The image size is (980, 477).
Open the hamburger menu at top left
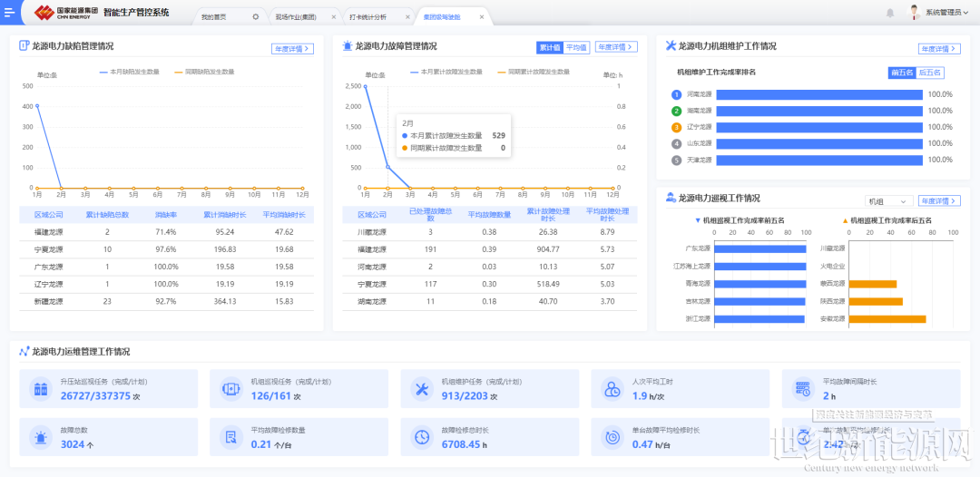9,12
